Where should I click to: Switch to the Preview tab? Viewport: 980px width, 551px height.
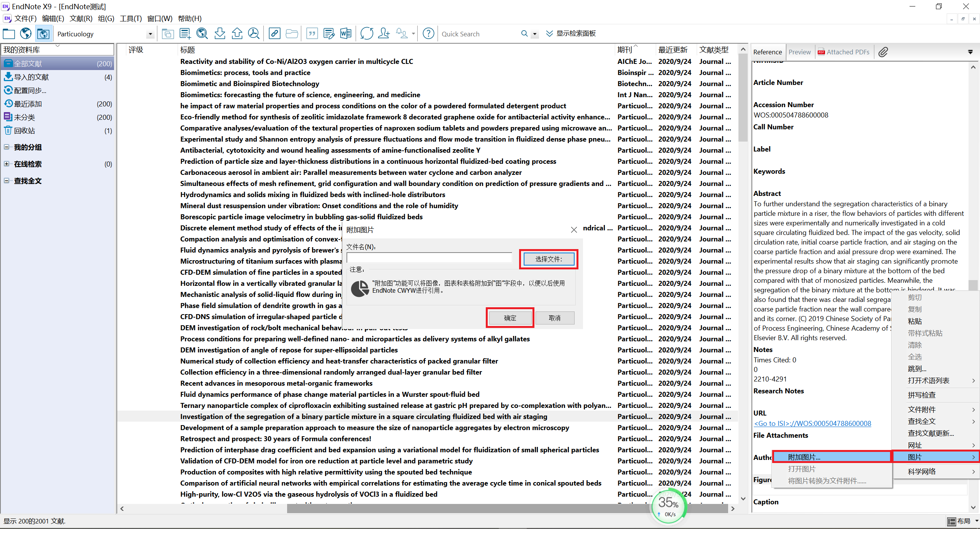[799, 52]
